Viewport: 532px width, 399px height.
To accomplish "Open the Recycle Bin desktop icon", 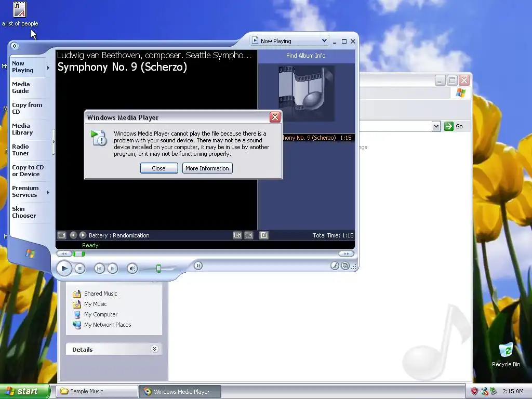I will (506, 355).
